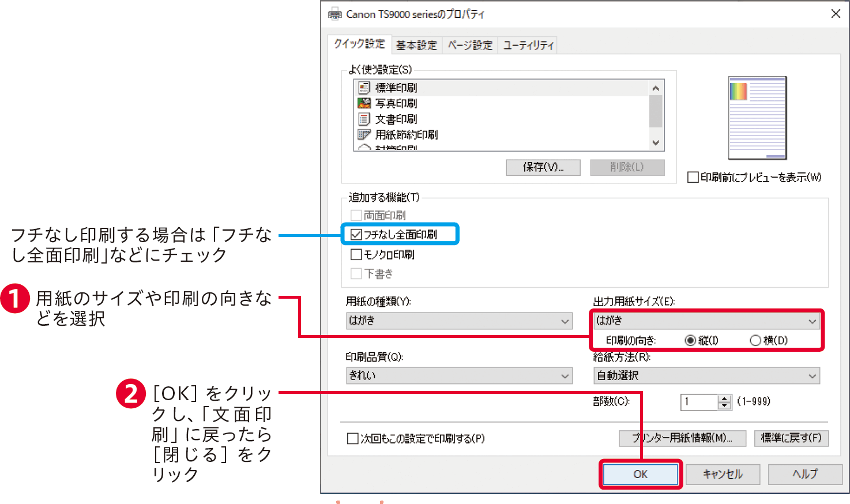
Task: Click the page layout preview thumbnail
Action: click(x=757, y=118)
